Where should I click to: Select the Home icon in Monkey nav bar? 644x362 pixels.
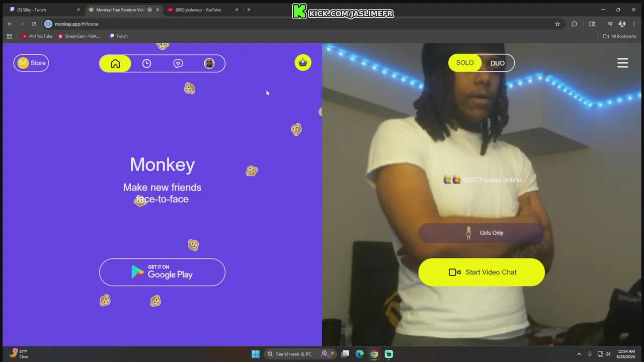click(x=115, y=63)
